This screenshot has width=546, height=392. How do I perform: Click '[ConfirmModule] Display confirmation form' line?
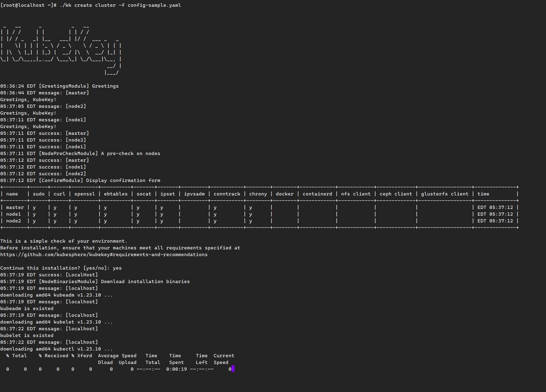click(x=99, y=180)
